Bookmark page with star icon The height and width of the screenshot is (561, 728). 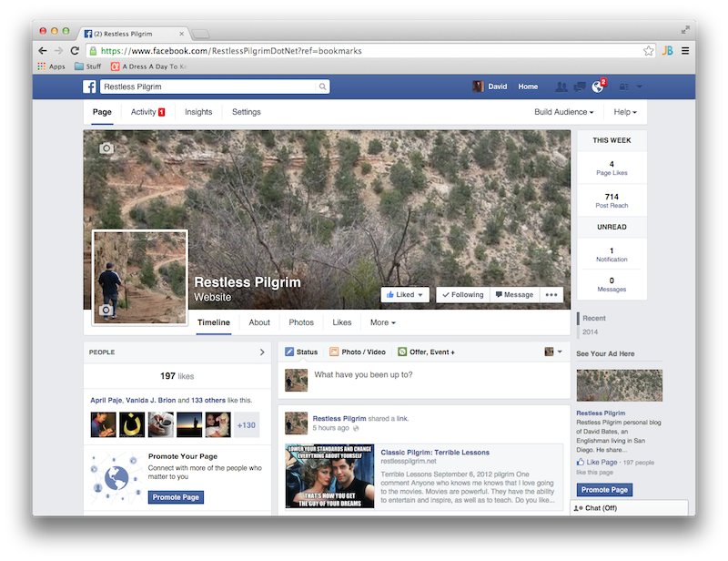click(x=649, y=51)
